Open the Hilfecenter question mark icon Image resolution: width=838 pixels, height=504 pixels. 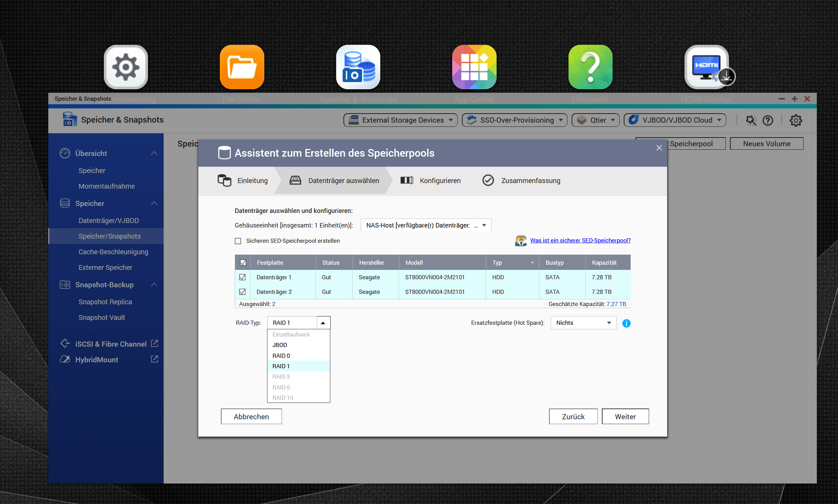[590, 67]
